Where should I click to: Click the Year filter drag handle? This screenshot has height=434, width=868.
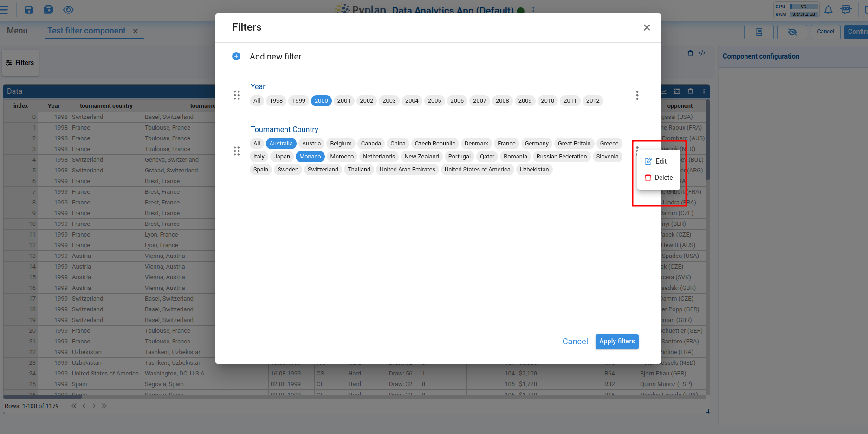click(237, 95)
